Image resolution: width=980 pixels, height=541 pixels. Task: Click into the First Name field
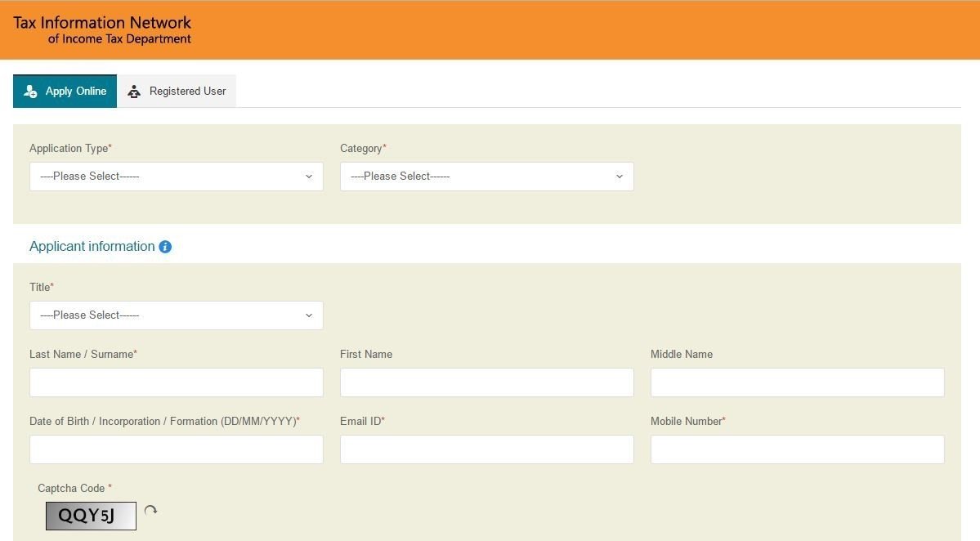[x=486, y=382]
